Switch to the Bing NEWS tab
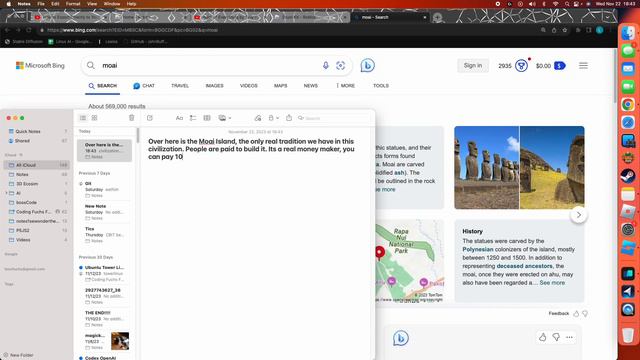 point(311,86)
